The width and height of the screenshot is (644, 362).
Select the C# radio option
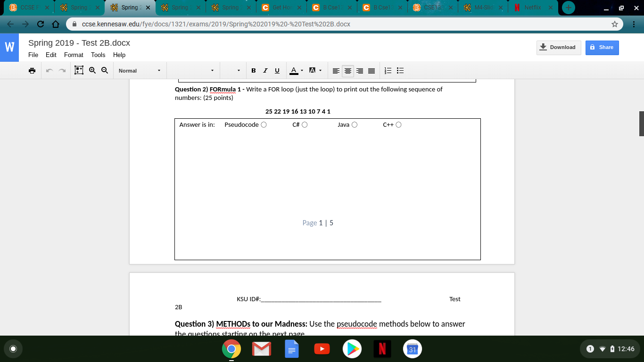(305, 125)
